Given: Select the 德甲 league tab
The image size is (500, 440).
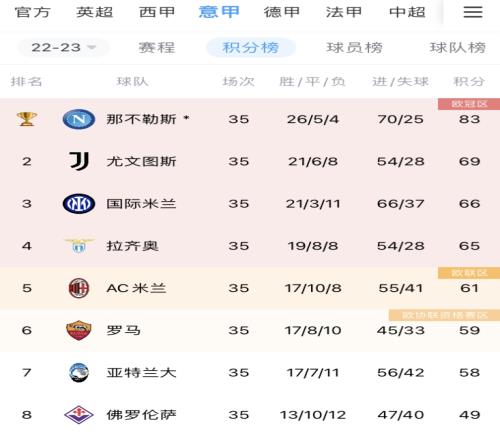Looking at the screenshot, I should 282,12.
